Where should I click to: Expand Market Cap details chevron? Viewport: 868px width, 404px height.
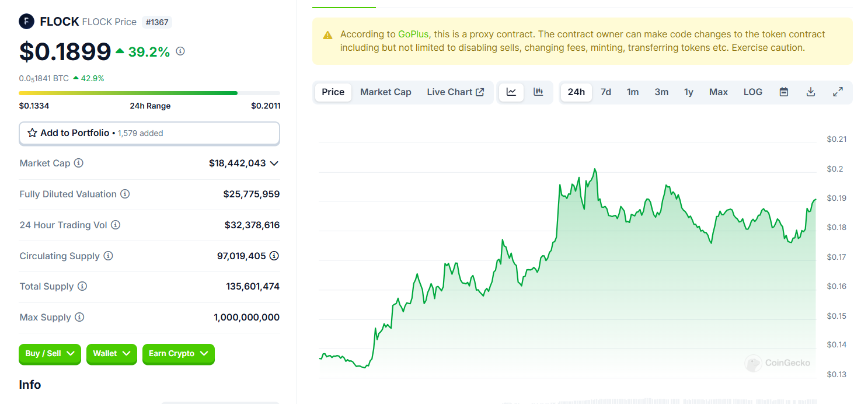[x=274, y=163]
